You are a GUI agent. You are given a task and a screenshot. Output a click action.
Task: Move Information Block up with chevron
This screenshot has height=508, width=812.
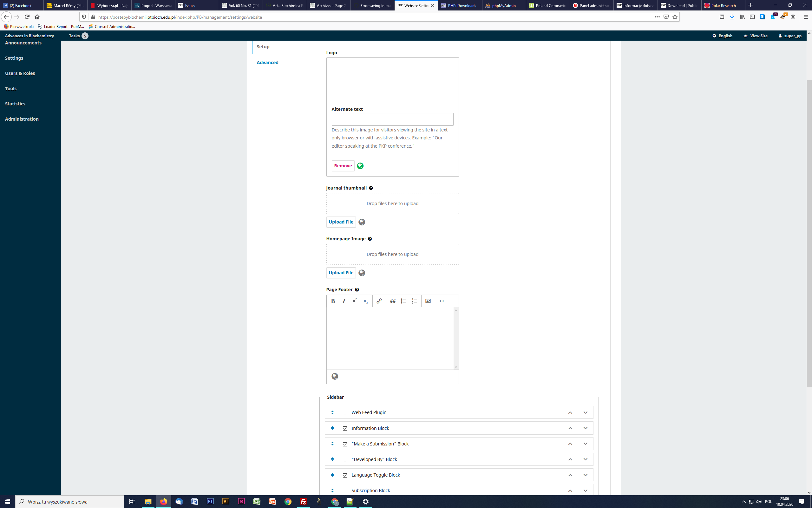click(x=570, y=428)
